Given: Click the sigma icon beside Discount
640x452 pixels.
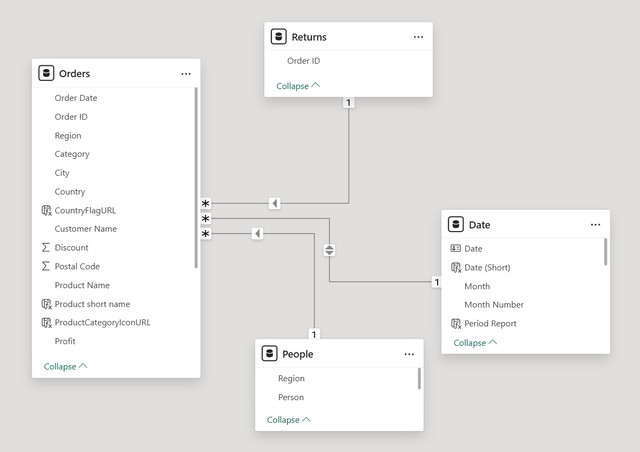Looking at the screenshot, I should click(46, 247).
